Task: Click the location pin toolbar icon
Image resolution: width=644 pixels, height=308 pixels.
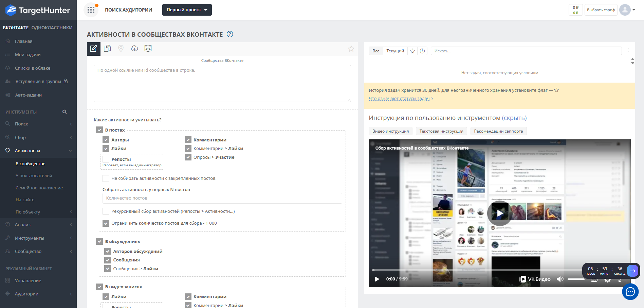Action: coord(121,49)
